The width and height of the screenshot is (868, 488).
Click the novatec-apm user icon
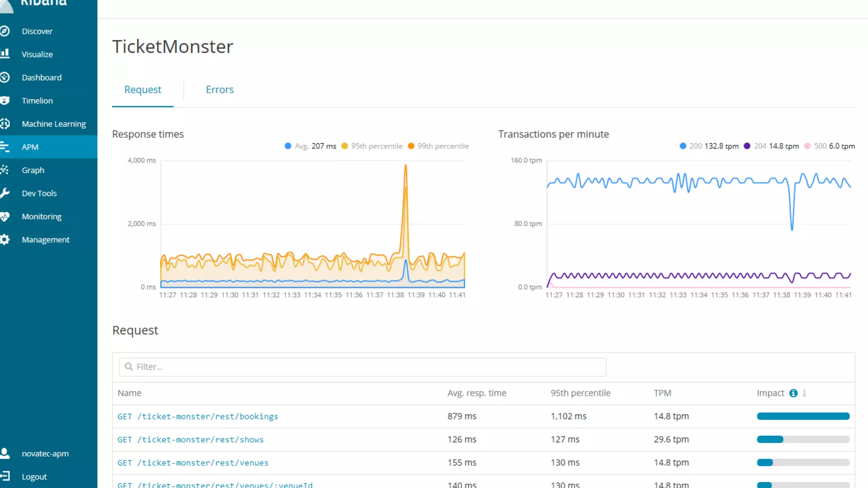(5, 453)
